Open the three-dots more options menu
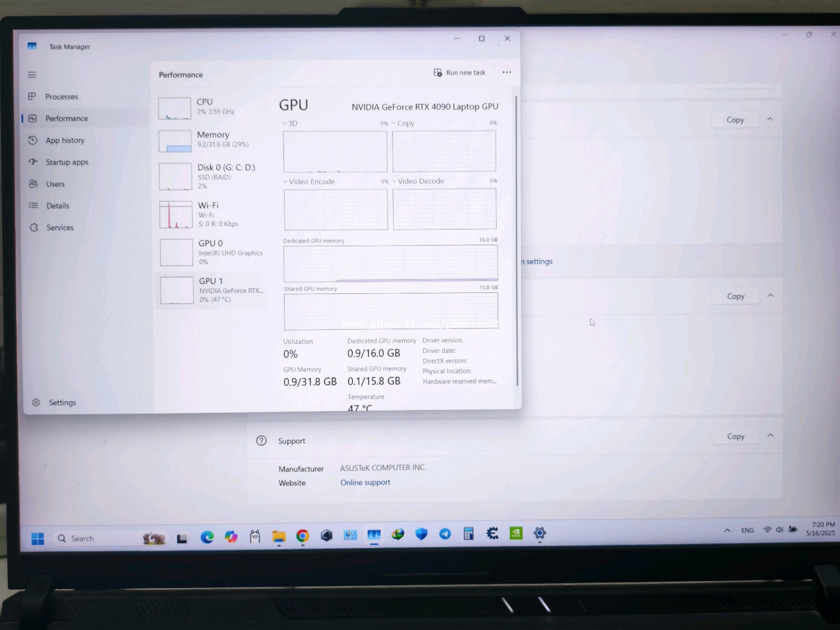 pos(507,72)
